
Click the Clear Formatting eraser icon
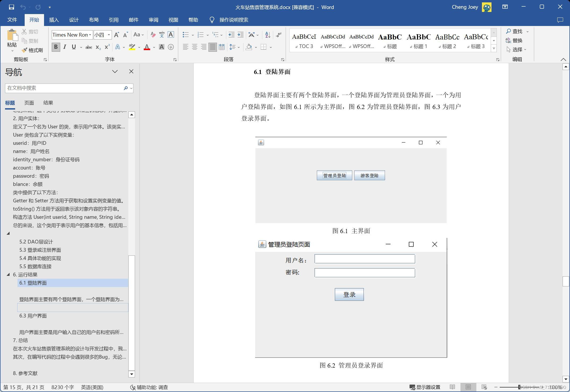point(153,35)
